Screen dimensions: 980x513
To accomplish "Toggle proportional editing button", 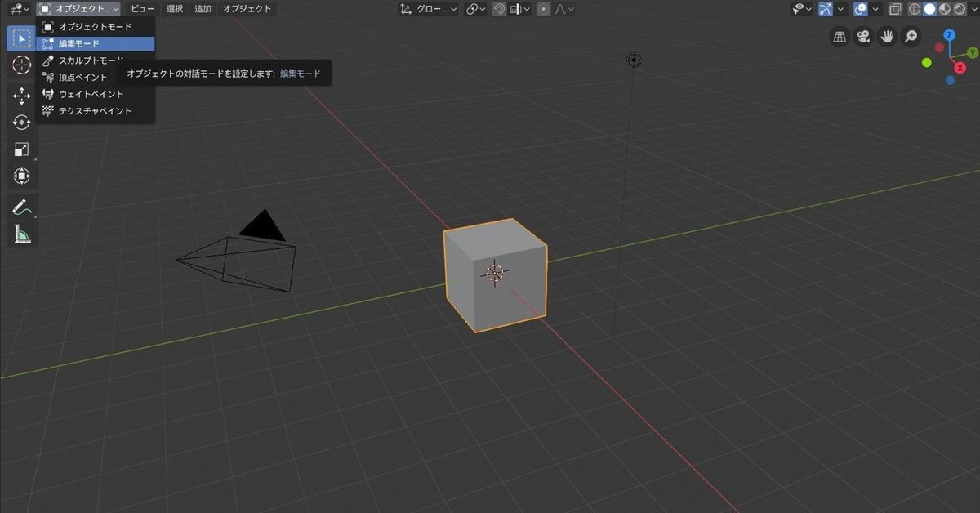I will tap(544, 9).
